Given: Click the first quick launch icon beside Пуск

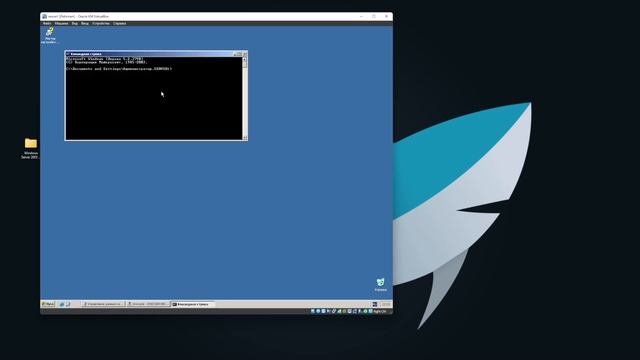Looking at the screenshot, I should [62, 304].
